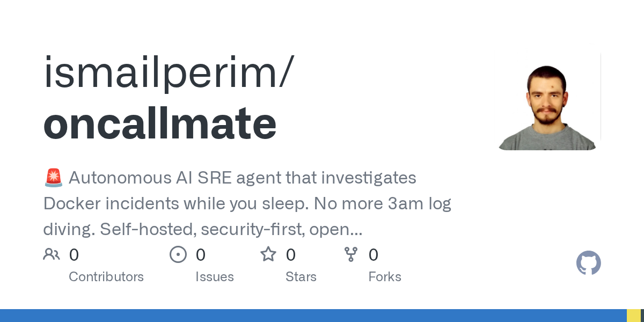This screenshot has width=644, height=322.
Task: Select the Forks label
Action: [x=385, y=277]
